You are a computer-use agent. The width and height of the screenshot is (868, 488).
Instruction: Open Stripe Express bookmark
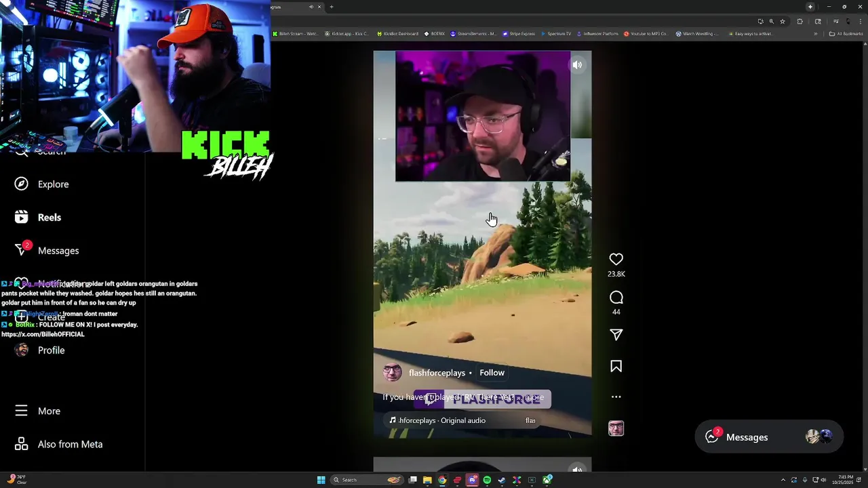(x=519, y=33)
